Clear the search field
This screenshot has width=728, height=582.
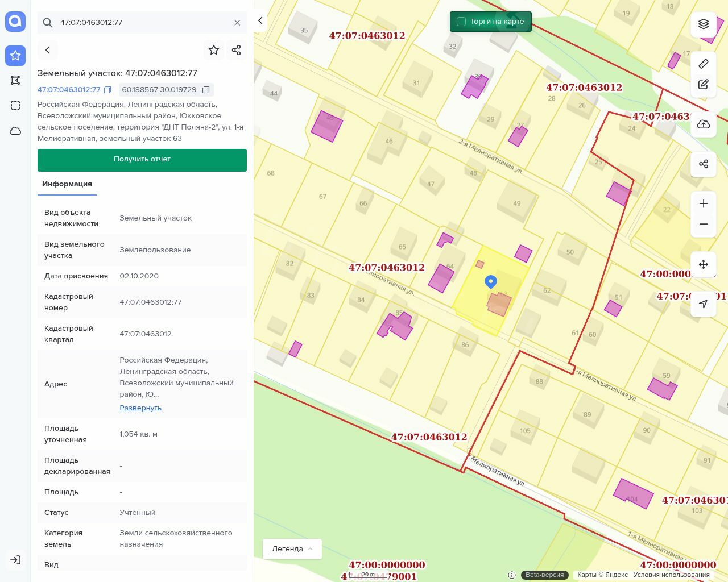coord(237,23)
